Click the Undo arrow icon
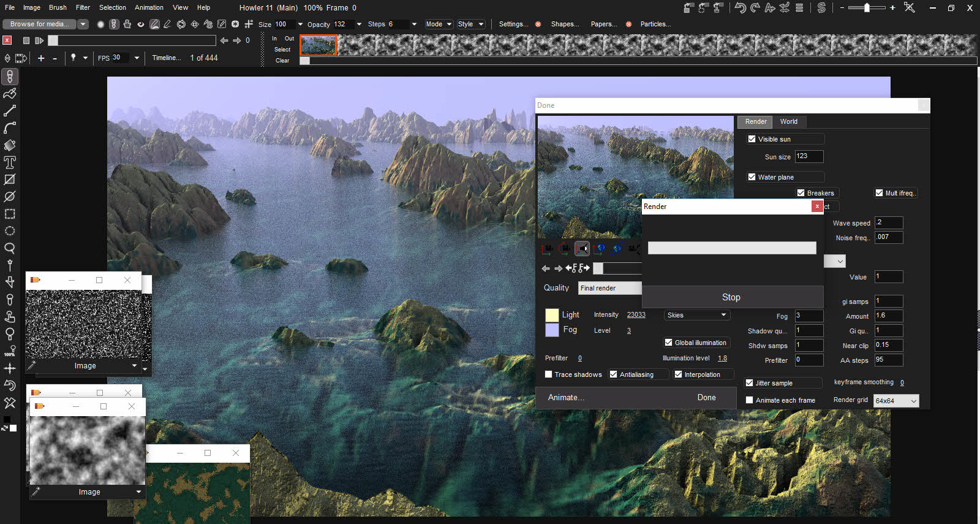Image resolution: width=980 pixels, height=524 pixels. (741, 8)
